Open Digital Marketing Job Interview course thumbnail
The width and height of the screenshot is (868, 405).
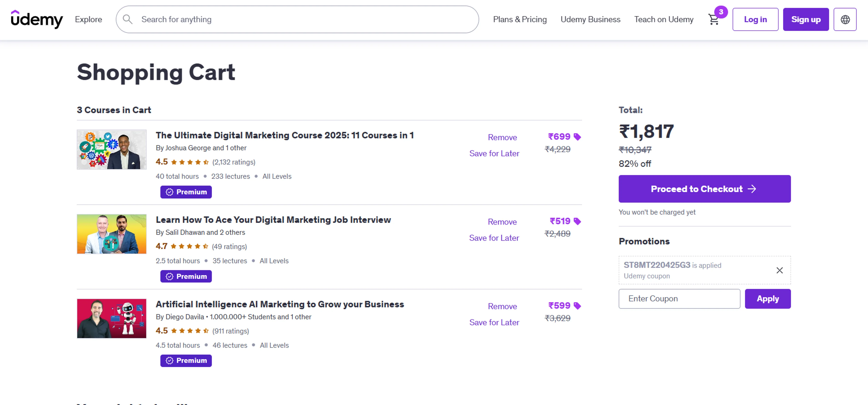tap(111, 234)
